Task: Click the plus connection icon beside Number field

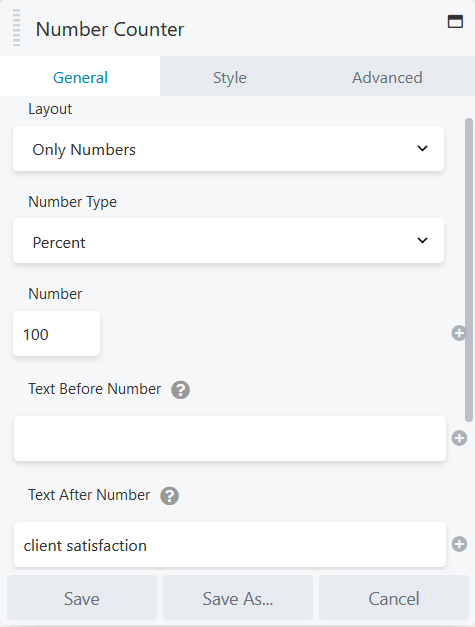Action: pos(459,333)
